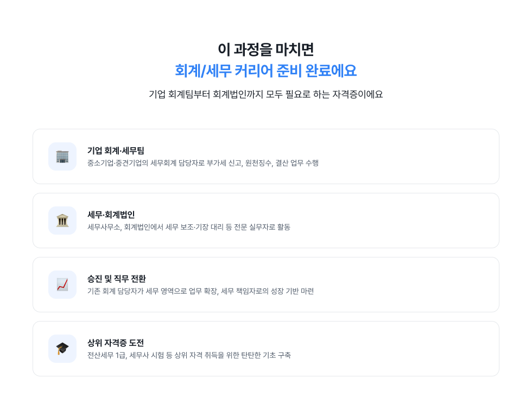The height and width of the screenshot is (416, 532).
Task: Click the description mentioning 부가세 신고
Action: pyautogui.click(x=203, y=163)
